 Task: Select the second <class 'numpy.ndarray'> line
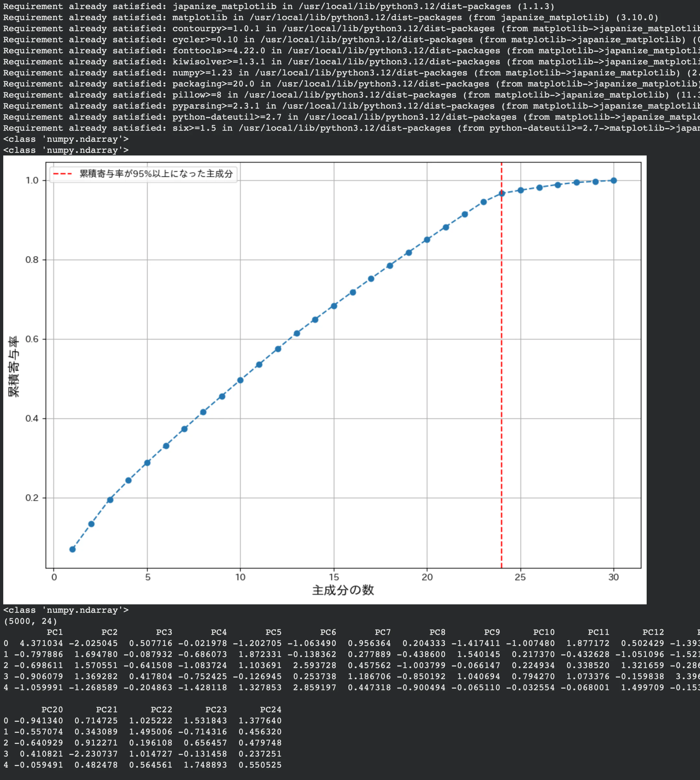tap(65, 150)
